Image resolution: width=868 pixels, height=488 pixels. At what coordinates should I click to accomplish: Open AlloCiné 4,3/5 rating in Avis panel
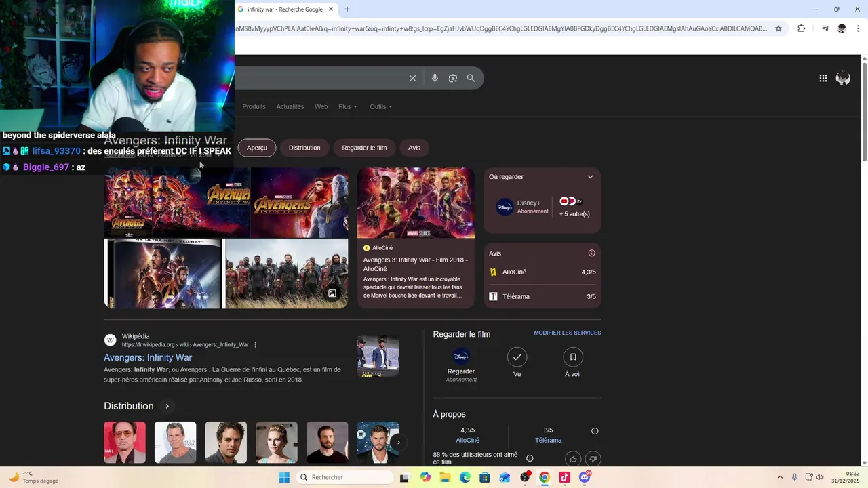point(542,272)
